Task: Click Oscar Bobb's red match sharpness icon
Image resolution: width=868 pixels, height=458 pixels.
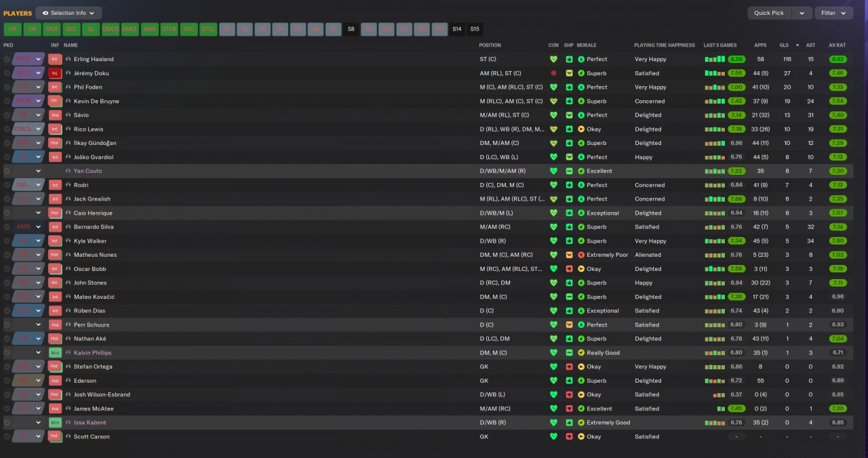Action: (569, 269)
